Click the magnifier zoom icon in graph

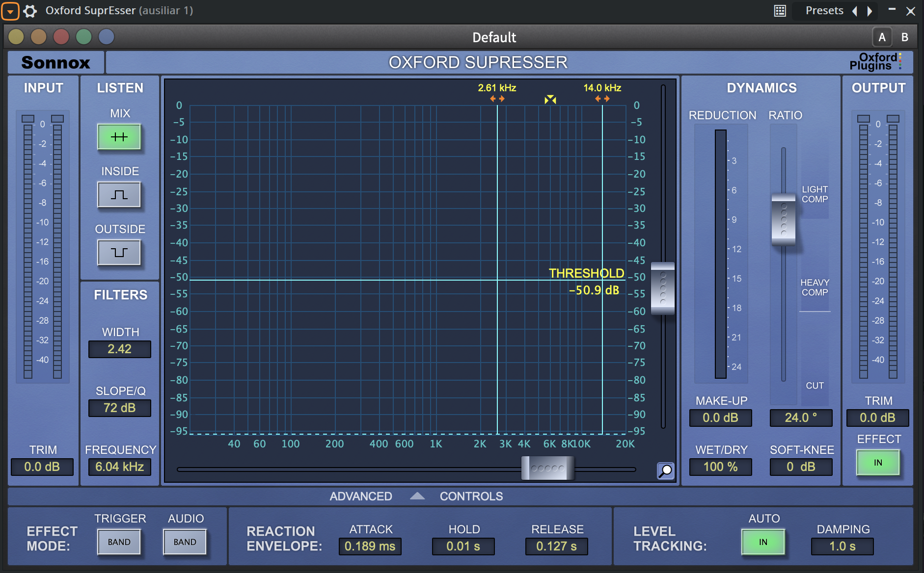click(665, 470)
